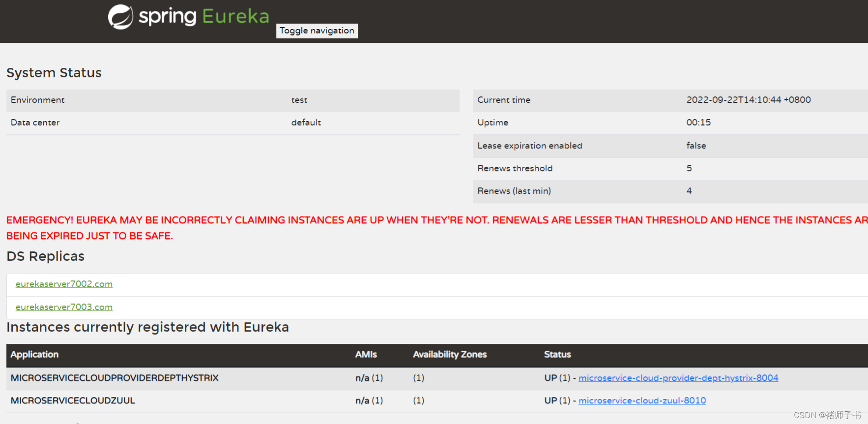Click the uptime value 00:15
868x424 pixels.
698,122
